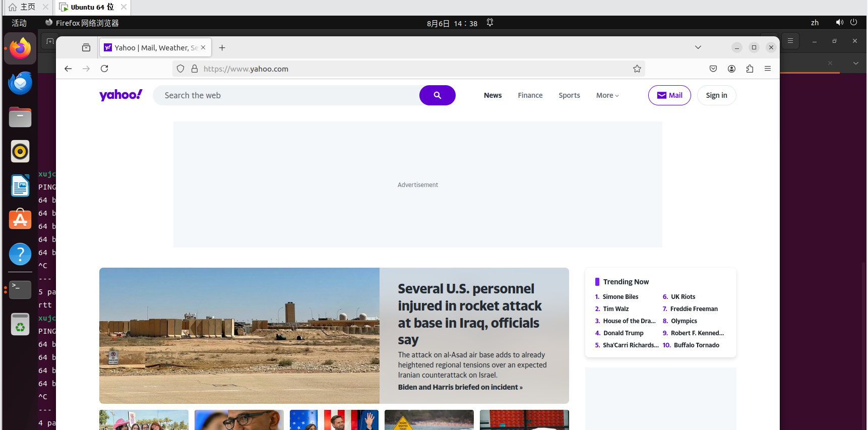Go to Yahoo Finance
Viewport: 868px width, 430px height.
pos(530,95)
